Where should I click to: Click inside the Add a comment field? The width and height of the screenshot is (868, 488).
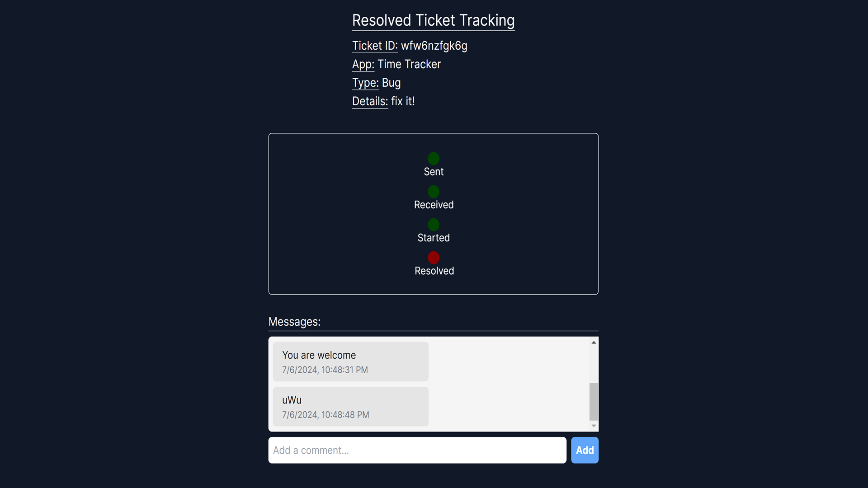pyautogui.click(x=416, y=450)
